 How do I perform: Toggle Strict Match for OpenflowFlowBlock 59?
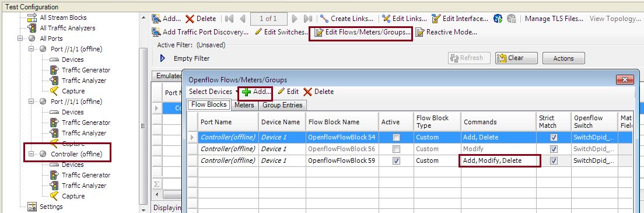pos(554,161)
